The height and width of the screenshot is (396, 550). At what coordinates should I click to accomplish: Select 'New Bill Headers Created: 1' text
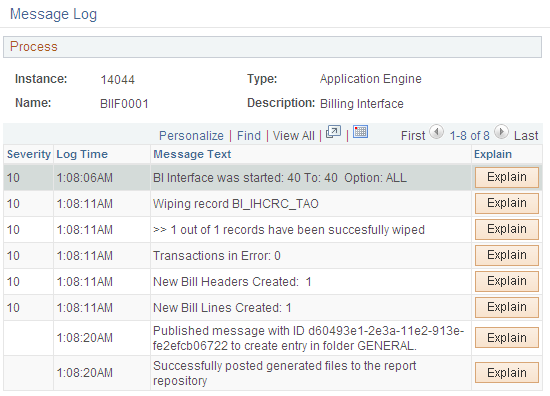tap(232, 282)
